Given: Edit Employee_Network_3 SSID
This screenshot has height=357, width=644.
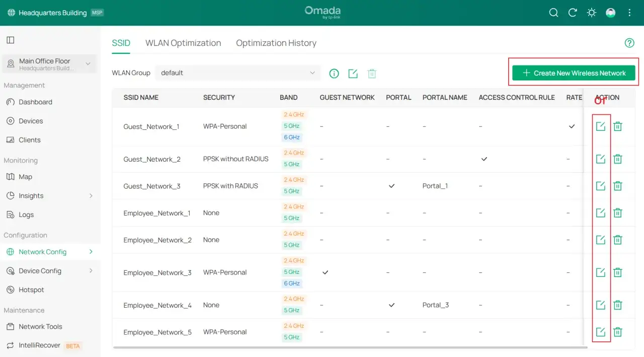Looking at the screenshot, I should pyautogui.click(x=600, y=272).
